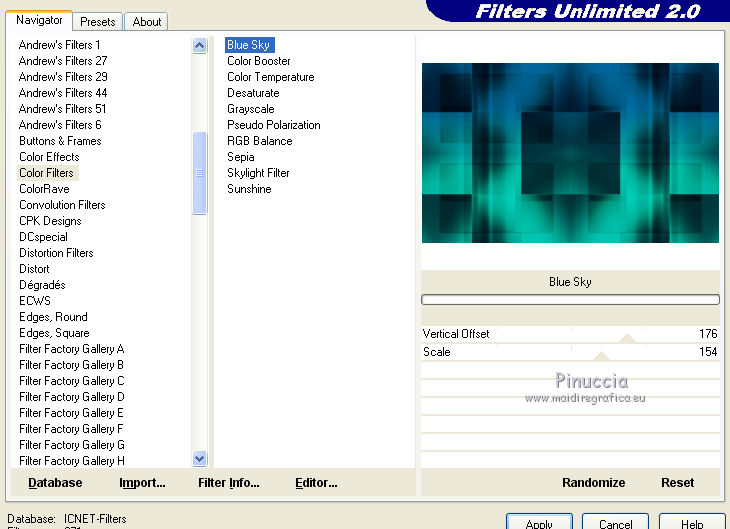Click the filter preview image
This screenshot has height=529, width=730.
pyautogui.click(x=570, y=153)
